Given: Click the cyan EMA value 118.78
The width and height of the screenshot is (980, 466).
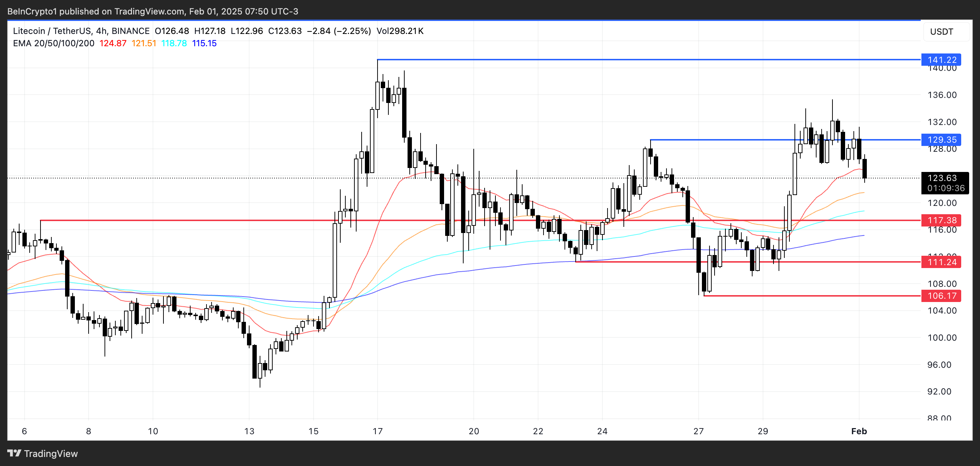Looking at the screenshot, I should (x=174, y=43).
